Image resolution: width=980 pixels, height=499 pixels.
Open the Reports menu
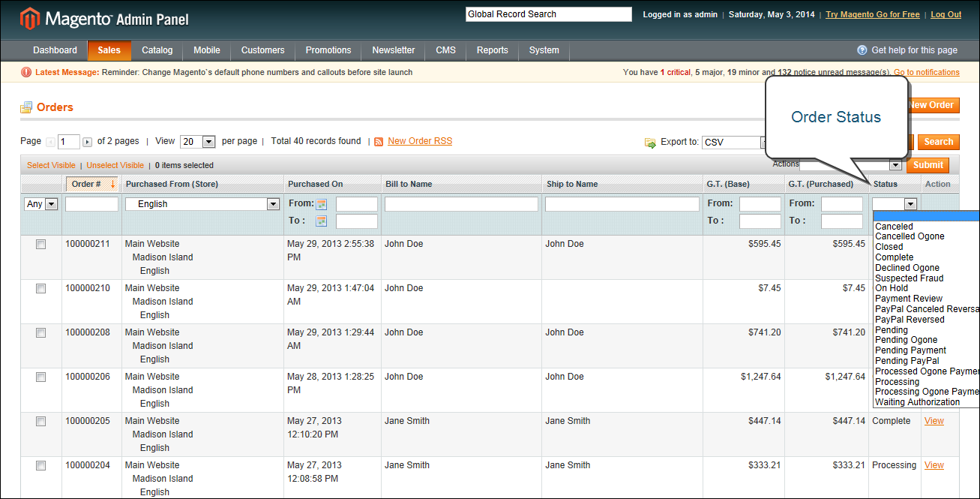[x=493, y=50]
